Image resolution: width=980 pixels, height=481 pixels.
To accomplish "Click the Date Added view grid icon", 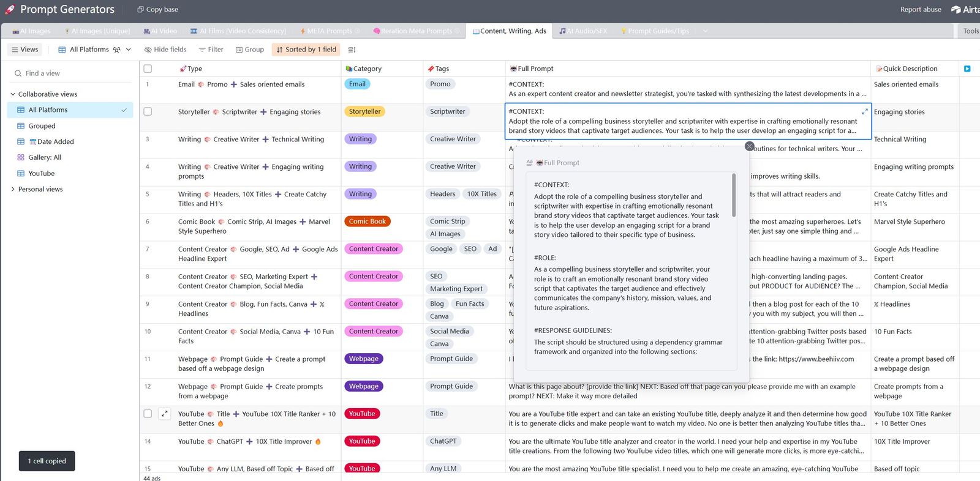I will [21, 141].
